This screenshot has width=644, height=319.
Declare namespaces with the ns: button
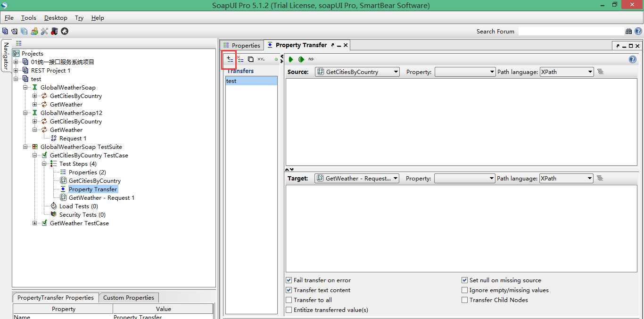coord(311,59)
